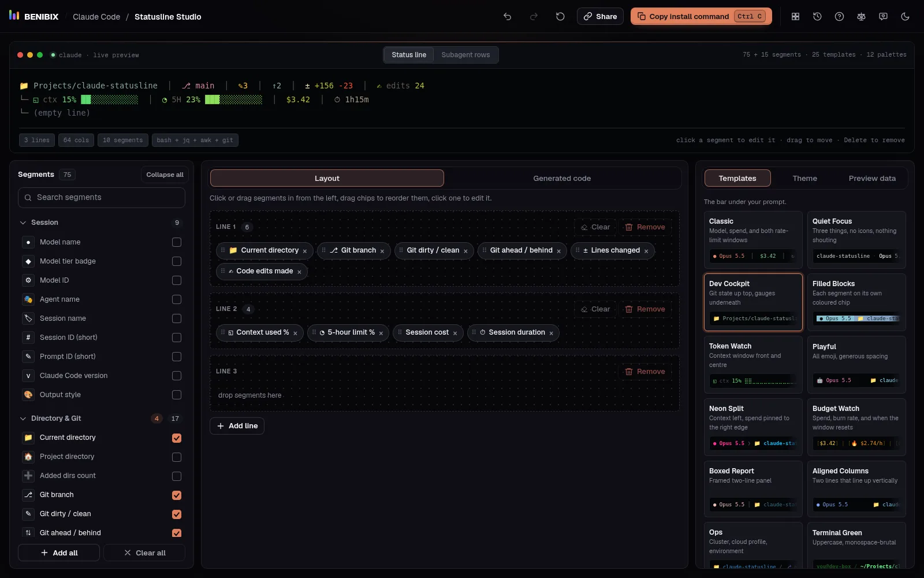
Task: Remove the Git branch chip from Line 1
Action: tap(382, 251)
